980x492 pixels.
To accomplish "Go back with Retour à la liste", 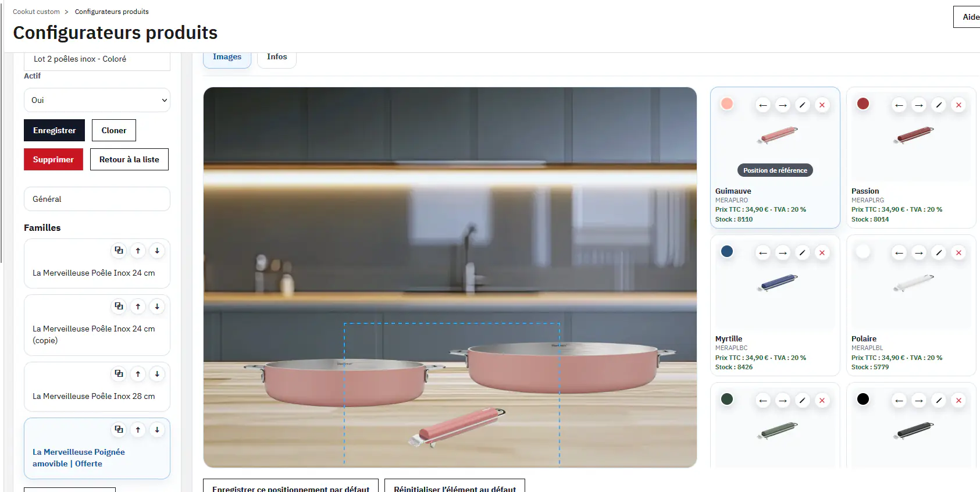I will pos(129,159).
